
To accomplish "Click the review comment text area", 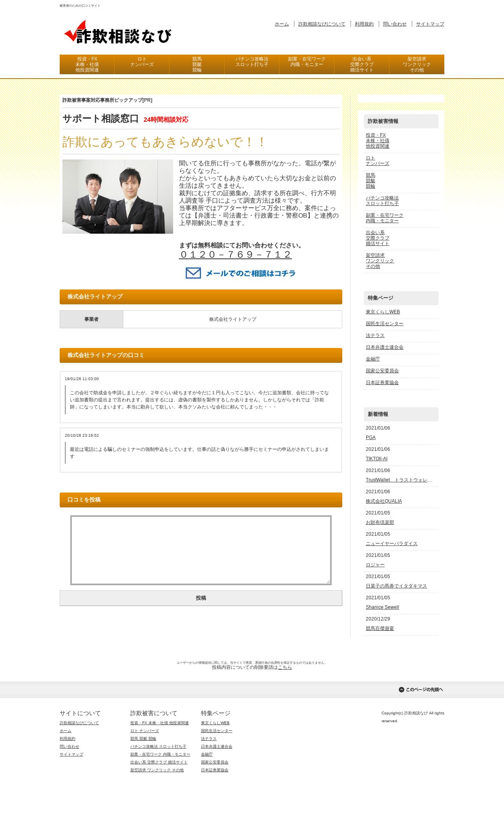I will [x=201, y=550].
